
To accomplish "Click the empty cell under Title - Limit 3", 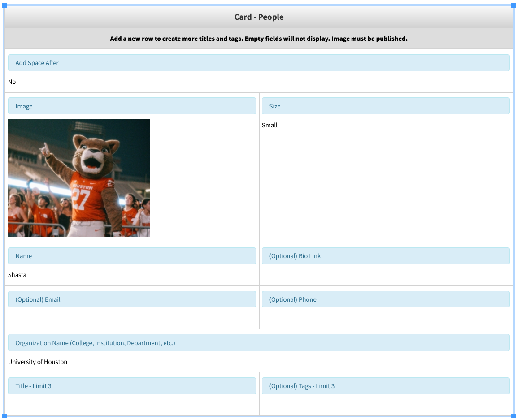I will [132, 405].
